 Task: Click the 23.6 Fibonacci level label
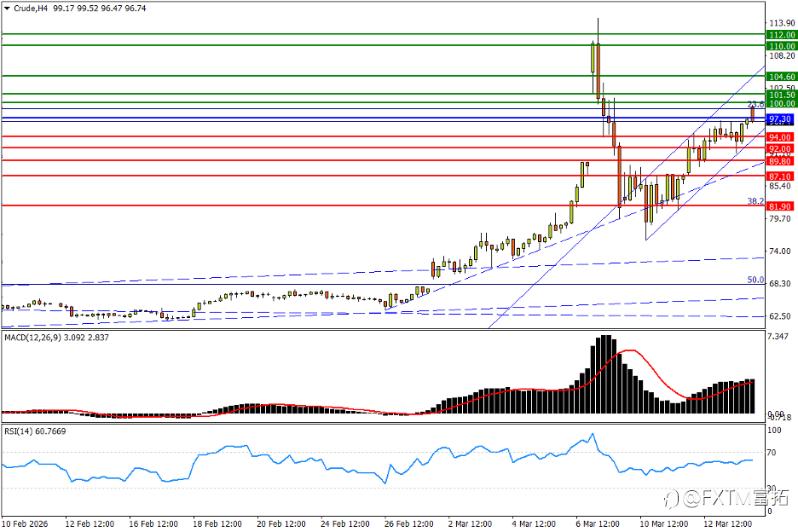pos(755,104)
